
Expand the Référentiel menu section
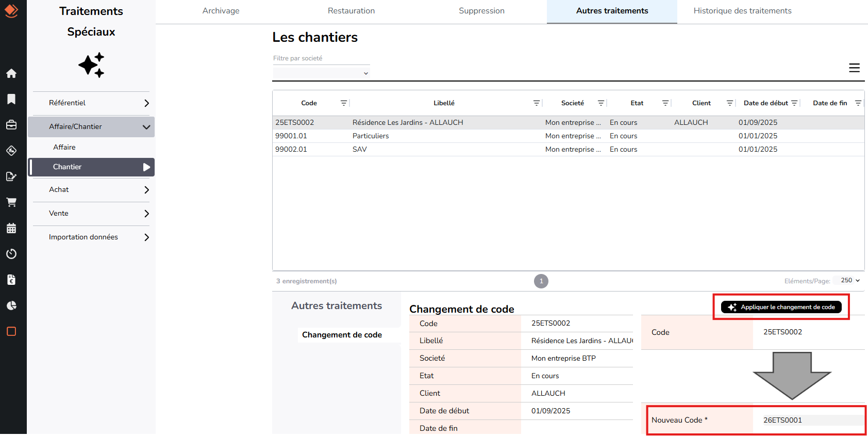click(91, 103)
